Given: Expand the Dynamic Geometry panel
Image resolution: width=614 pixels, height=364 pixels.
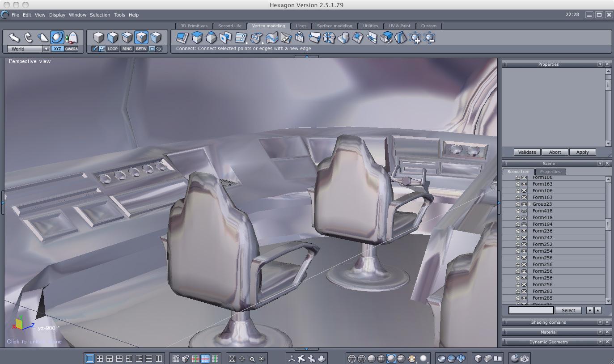Looking at the screenshot, I should 600,342.
